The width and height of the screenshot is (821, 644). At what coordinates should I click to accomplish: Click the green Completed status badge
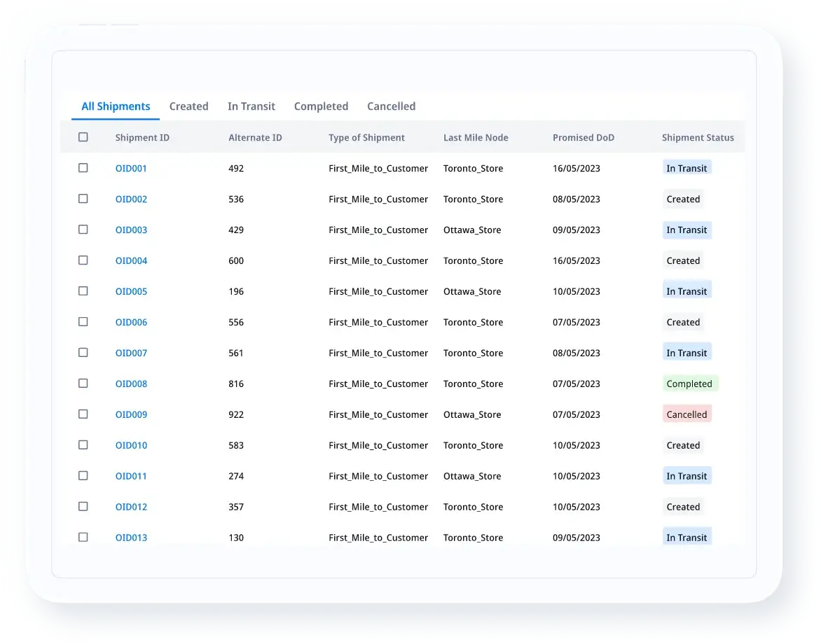(x=689, y=384)
